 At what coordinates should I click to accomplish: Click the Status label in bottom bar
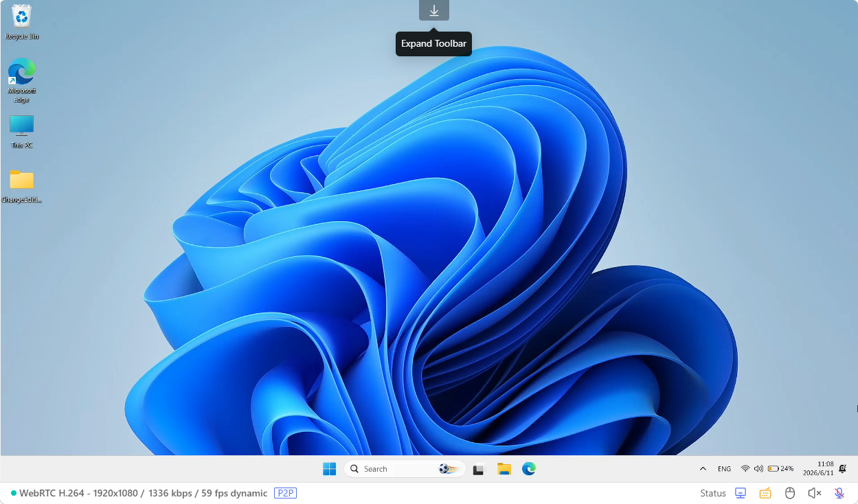coord(713,493)
